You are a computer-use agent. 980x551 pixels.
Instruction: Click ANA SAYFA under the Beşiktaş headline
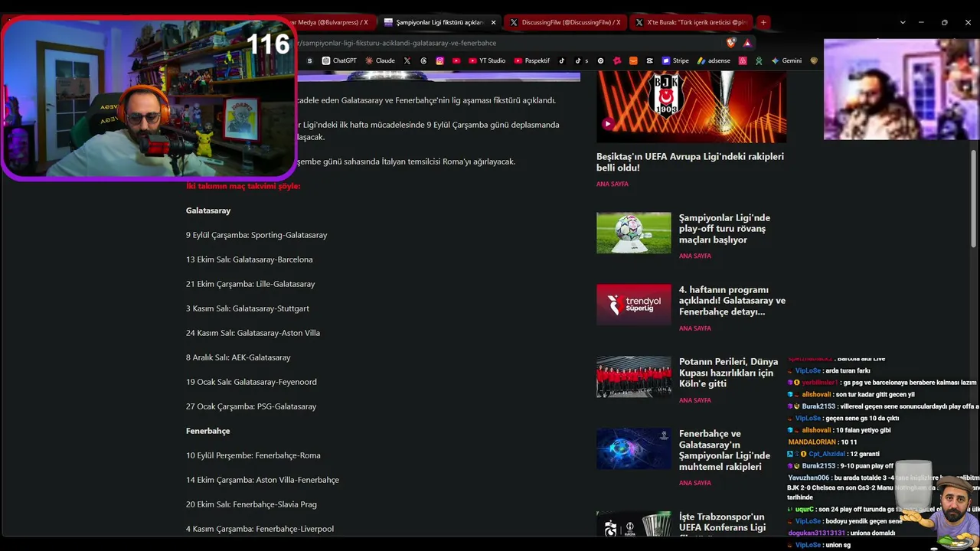point(612,184)
